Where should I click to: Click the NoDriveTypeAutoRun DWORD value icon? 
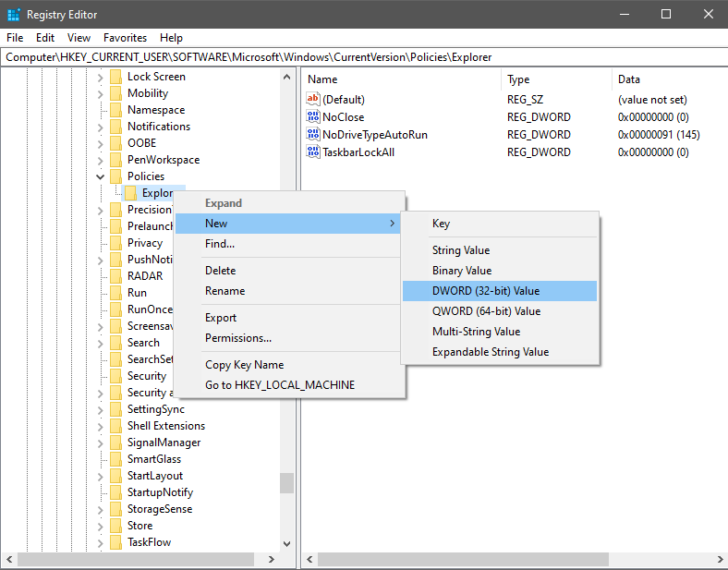coord(312,135)
